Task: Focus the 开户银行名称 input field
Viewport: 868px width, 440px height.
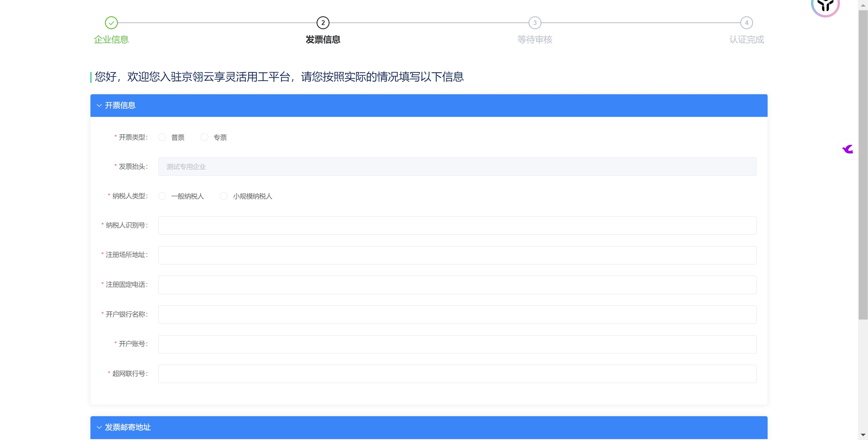Action: (x=457, y=314)
